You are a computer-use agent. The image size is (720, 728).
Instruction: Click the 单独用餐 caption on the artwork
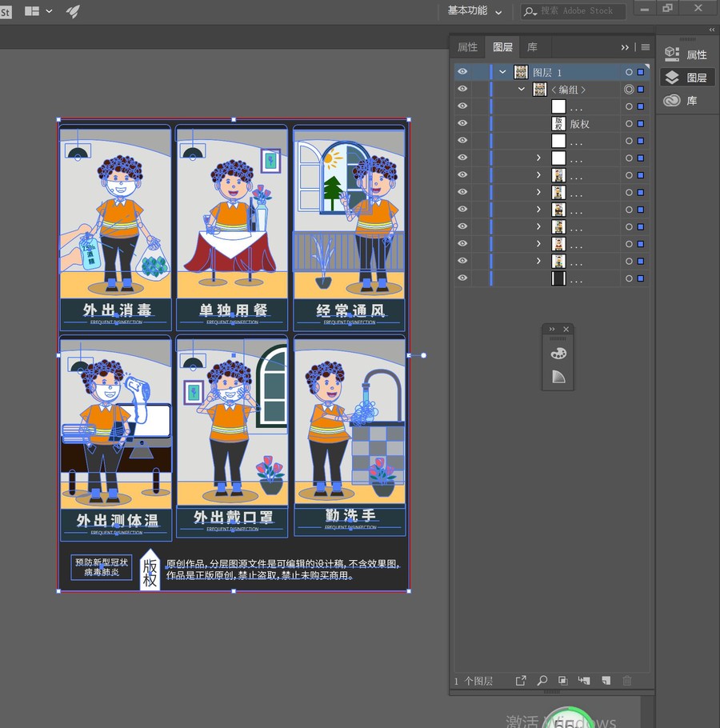(233, 310)
